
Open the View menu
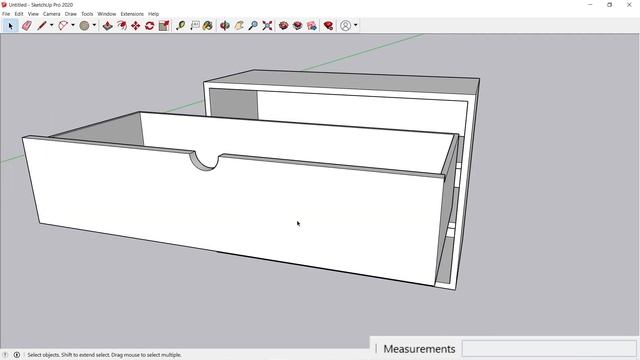pos(33,14)
